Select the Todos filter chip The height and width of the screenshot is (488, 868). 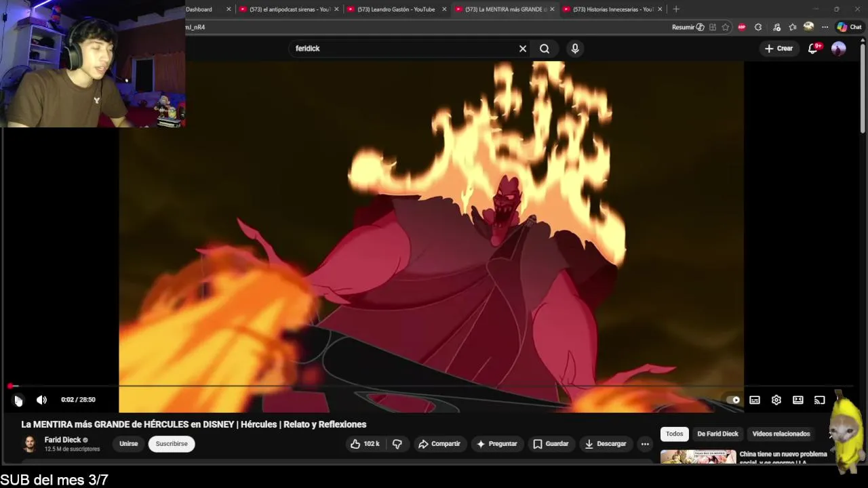pos(675,434)
